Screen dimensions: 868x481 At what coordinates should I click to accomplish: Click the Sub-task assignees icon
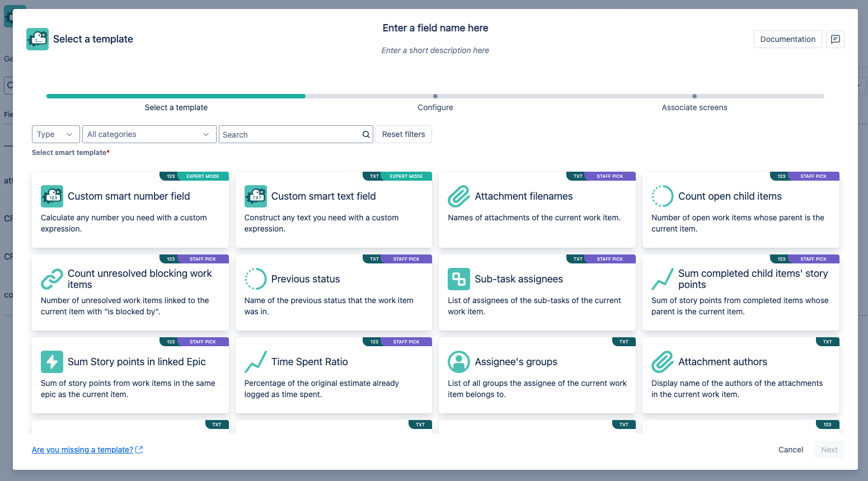coord(459,279)
